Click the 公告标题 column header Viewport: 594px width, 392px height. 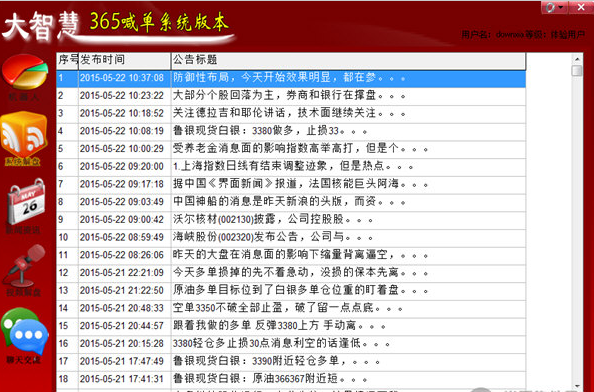[348, 60]
